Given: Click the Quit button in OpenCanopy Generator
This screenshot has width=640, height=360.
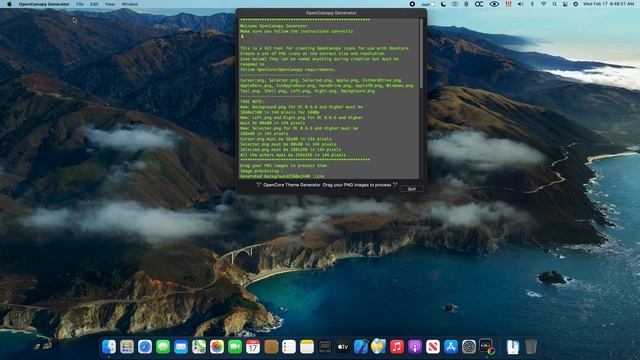Looking at the screenshot, I should 411,189.
